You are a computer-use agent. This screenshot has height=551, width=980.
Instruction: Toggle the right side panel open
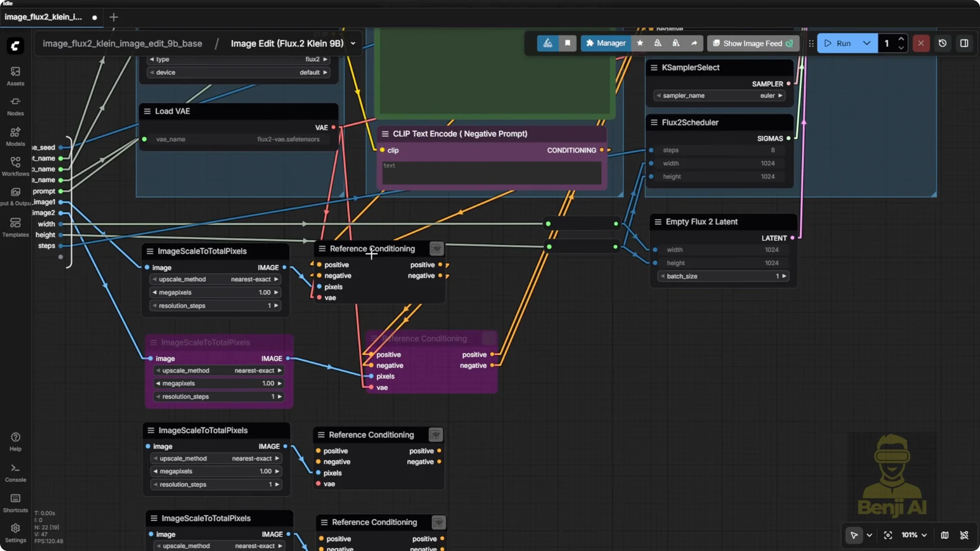965,43
